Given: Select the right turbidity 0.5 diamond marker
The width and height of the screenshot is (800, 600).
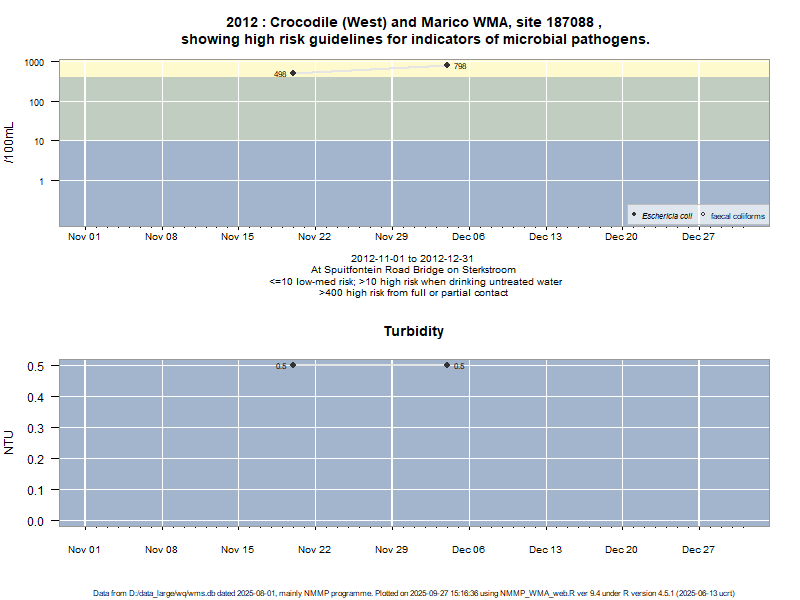Looking at the screenshot, I should tap(447, 365).
